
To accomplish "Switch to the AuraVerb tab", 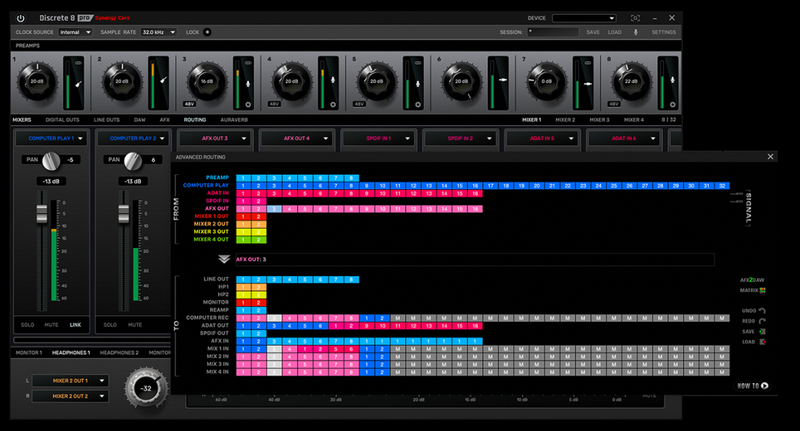I will click(234, 120).
